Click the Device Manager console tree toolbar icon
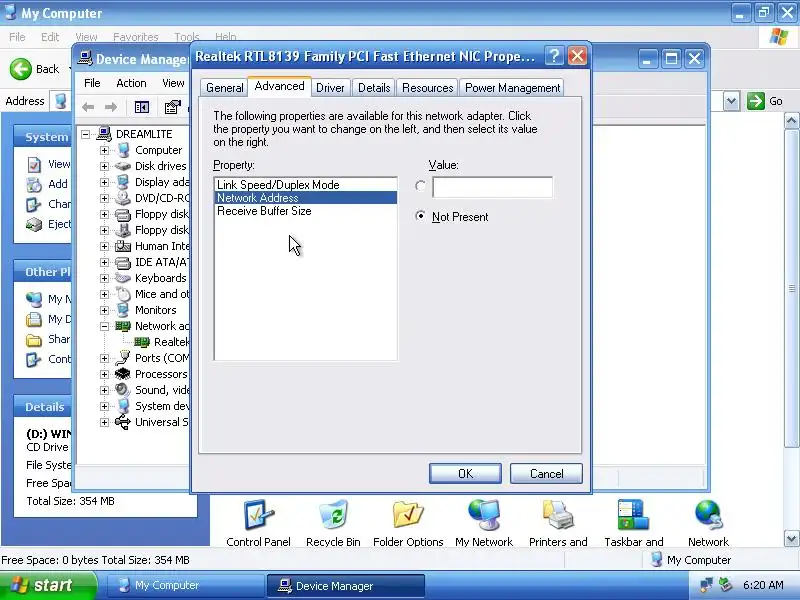This screenshot has height=600, width=800. (x=141, y=107)
